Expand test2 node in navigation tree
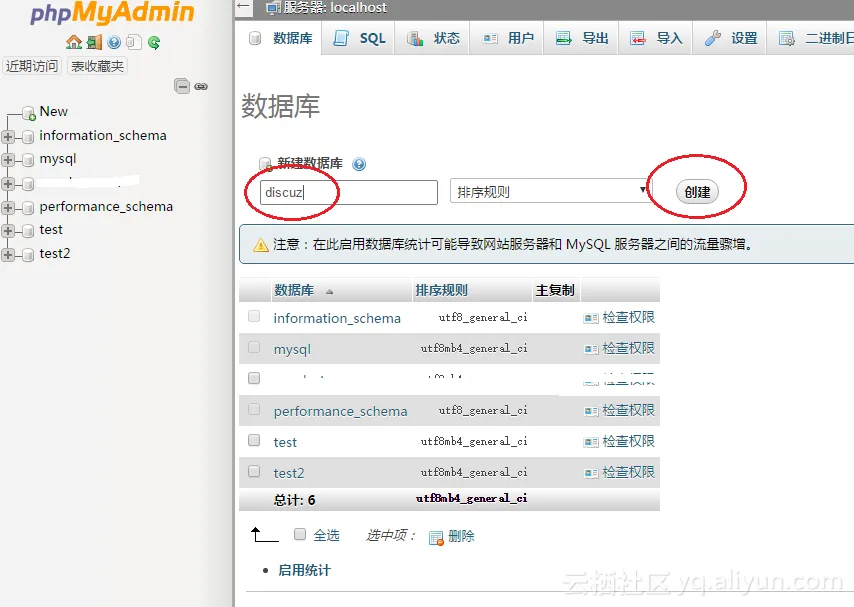This screenshot has width=854, height=607. (8, 254)
